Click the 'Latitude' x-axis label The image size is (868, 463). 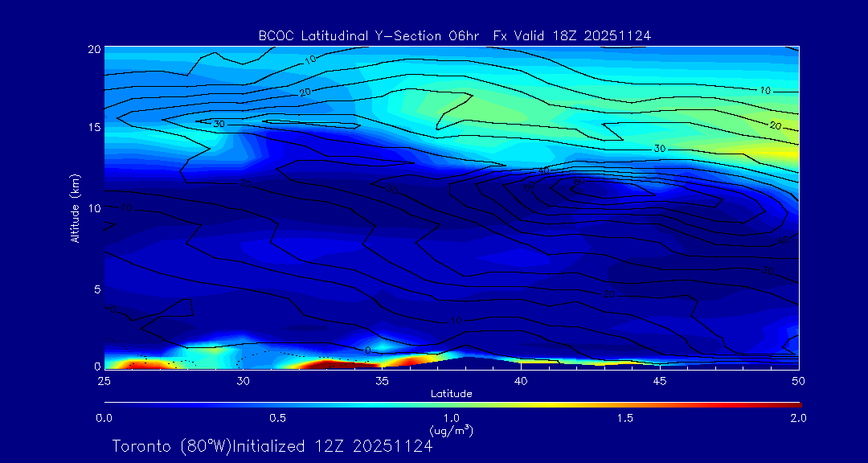coord(451,394)
